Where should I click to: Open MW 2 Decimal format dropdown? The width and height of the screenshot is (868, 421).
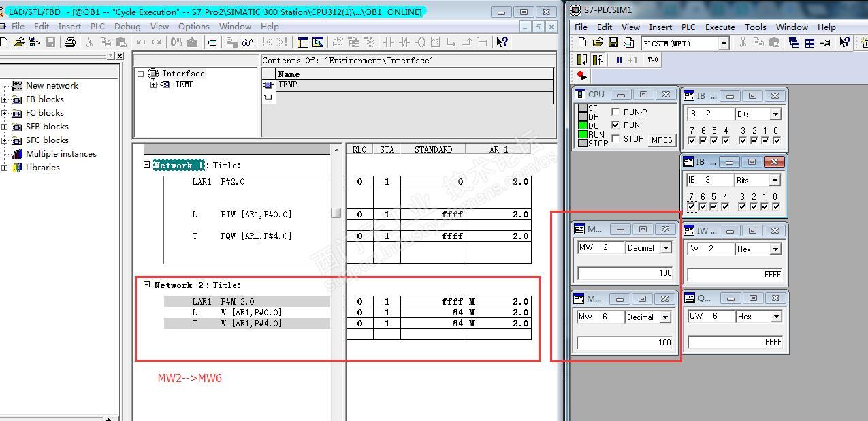point(666,248)
